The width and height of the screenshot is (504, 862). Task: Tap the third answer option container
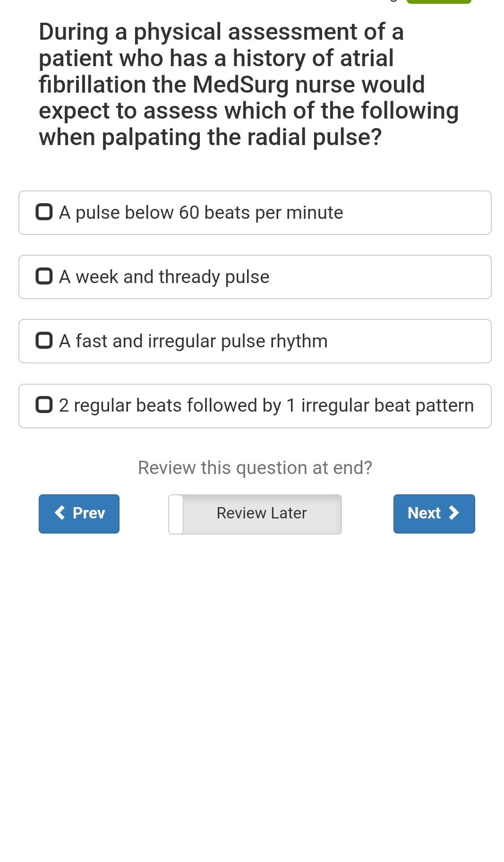point(255,341)
